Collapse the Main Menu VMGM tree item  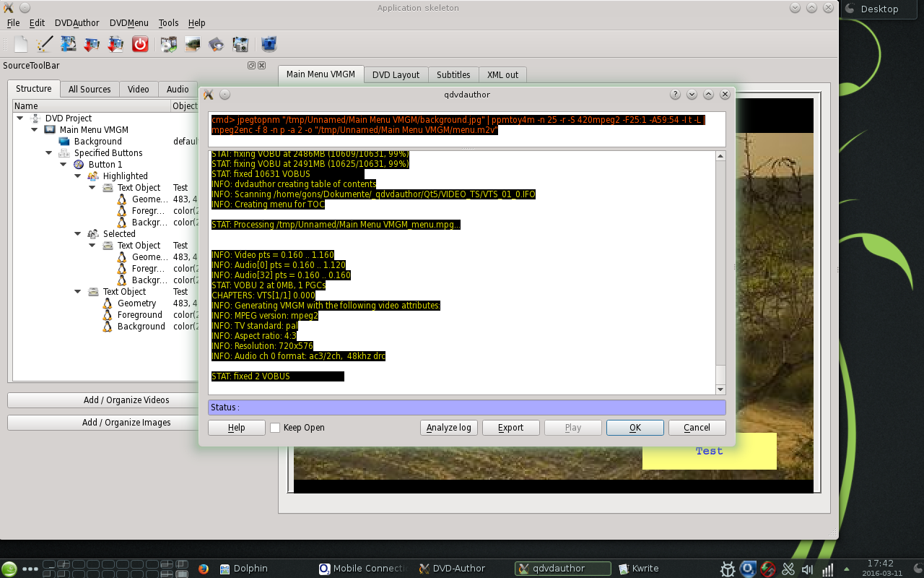coord(34,129)
